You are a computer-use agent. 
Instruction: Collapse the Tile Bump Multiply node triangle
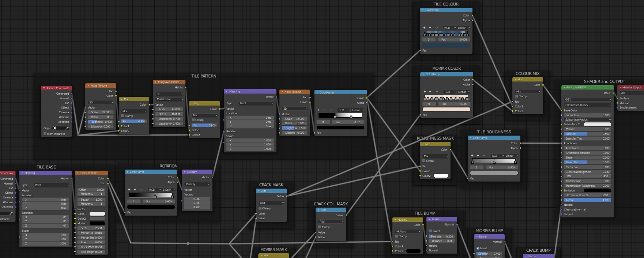coord(395,220)
